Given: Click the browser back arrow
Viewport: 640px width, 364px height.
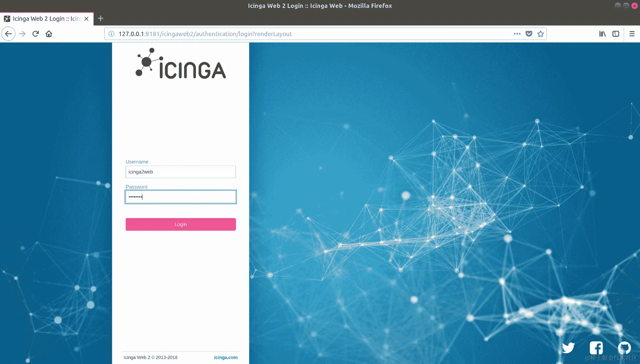Looking at the screenshot, I should [9, 34].
